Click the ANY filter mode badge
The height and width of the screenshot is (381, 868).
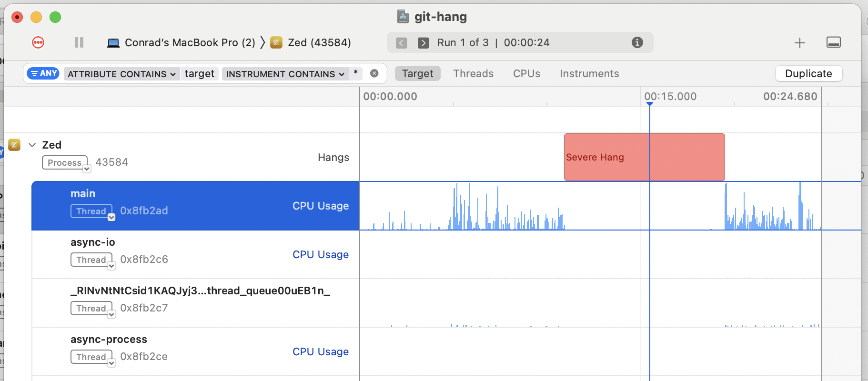coord(43,73)
